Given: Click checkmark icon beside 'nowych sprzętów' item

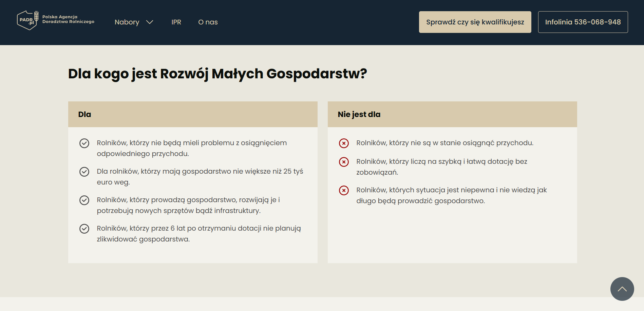Looking at the screenshot, I should (84, 200).
